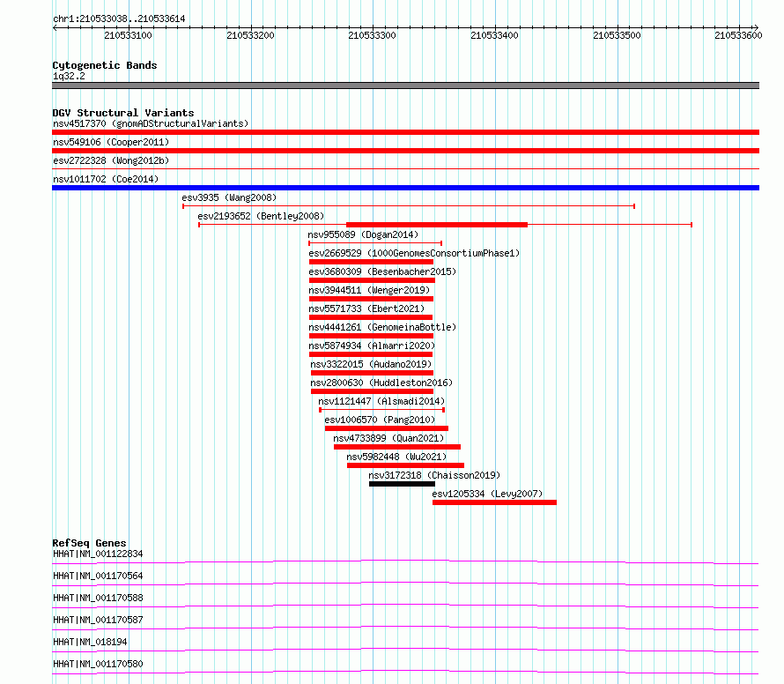The image size is (784, 684).
Task: Click ruler position 210533500
Action: (x=617, y=35)
